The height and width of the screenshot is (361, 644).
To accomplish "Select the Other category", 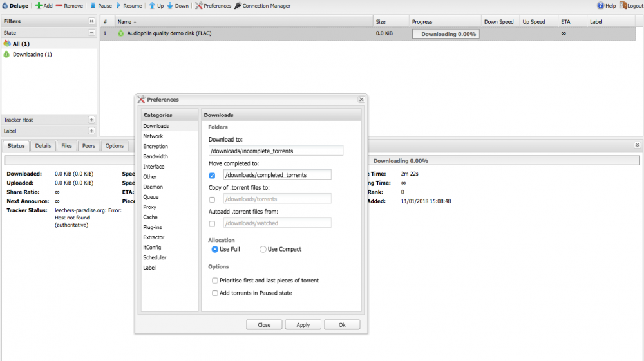I will point(169,177).
